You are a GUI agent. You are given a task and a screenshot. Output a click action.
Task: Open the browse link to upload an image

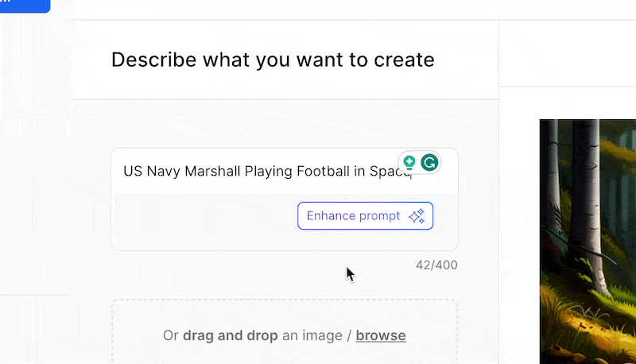[380, 335]
